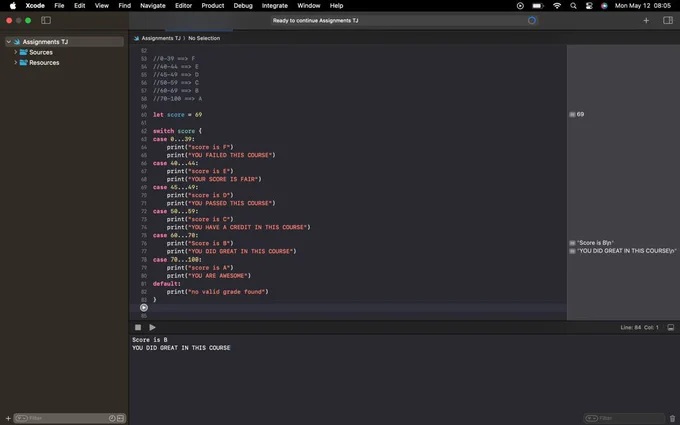Click the run-to-line button at line 84
Image resolution: width=680 pixels, height=425 pixels.
tap(144, 307)
